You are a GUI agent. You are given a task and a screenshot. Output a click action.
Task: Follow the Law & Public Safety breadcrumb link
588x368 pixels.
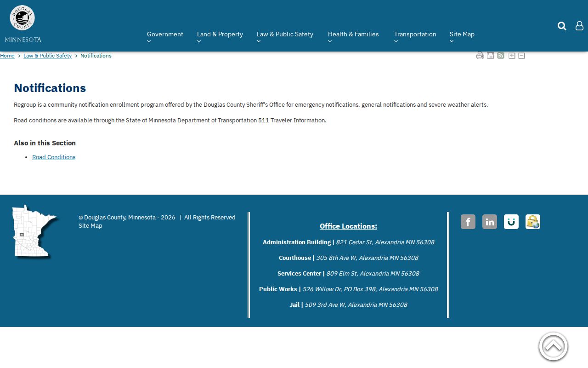click(x=47, y=56)
